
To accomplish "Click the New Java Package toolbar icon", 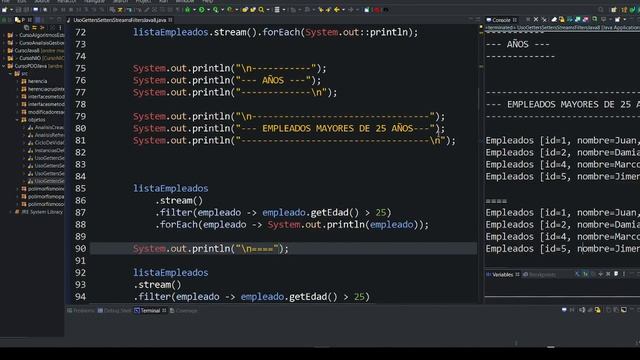I will 245,10.
